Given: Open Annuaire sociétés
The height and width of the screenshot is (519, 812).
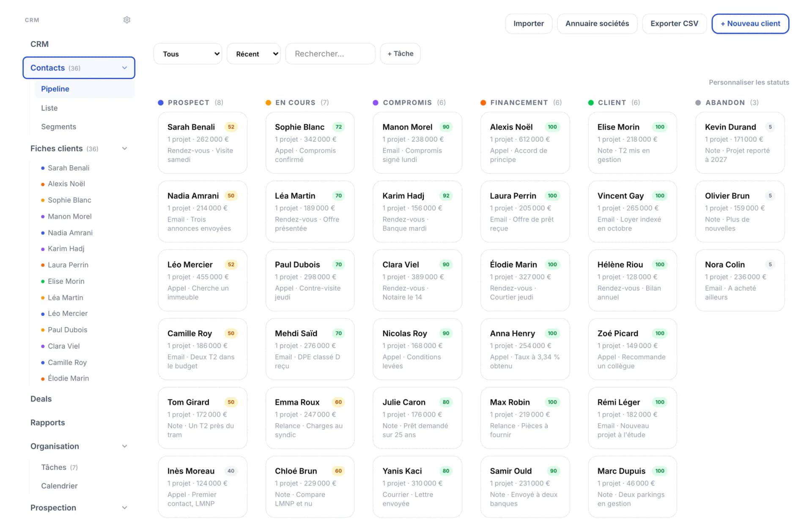Looking at the screenshot, I should tap(597, 24).
